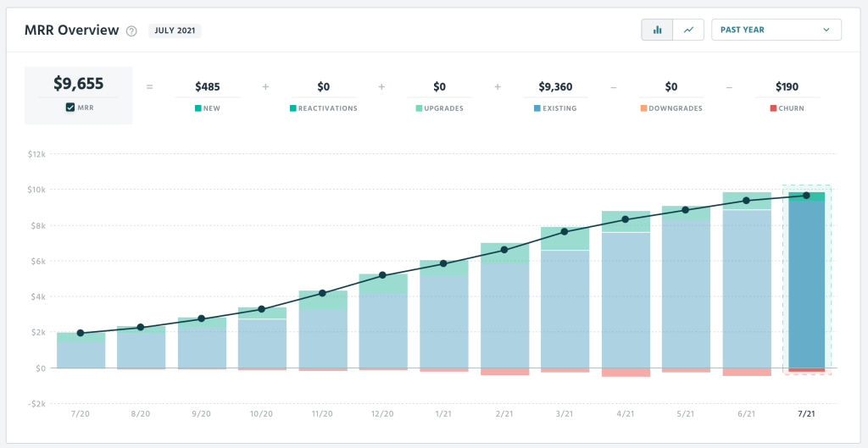This screenshot has width=868, height=448.
Task: Click the July 2021 date badge
Action: [175, 31]
